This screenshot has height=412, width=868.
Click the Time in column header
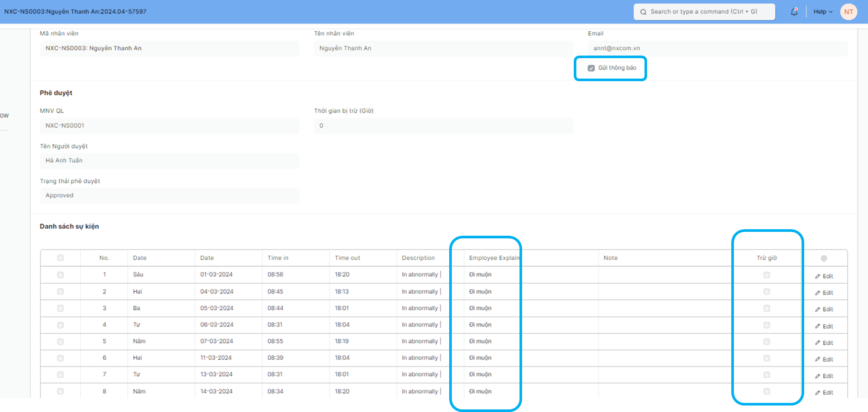click(x=278, y=258)
